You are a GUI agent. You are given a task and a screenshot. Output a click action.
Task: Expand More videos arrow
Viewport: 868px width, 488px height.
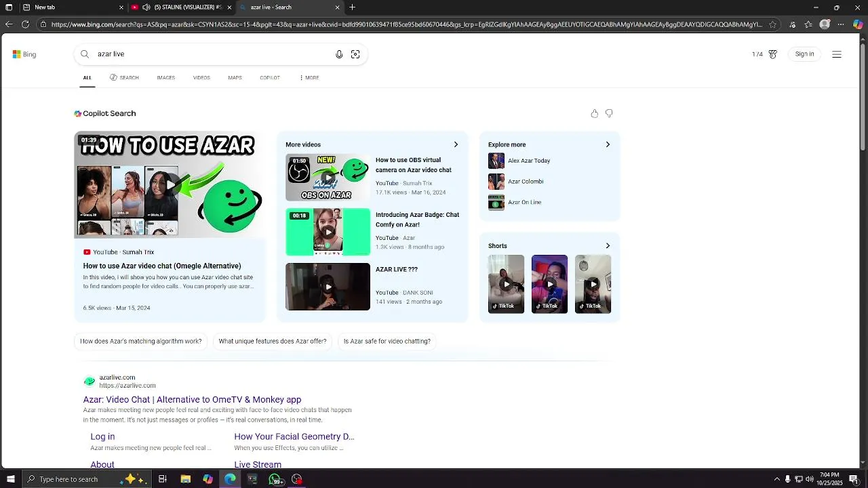click(x=456, y=144)
